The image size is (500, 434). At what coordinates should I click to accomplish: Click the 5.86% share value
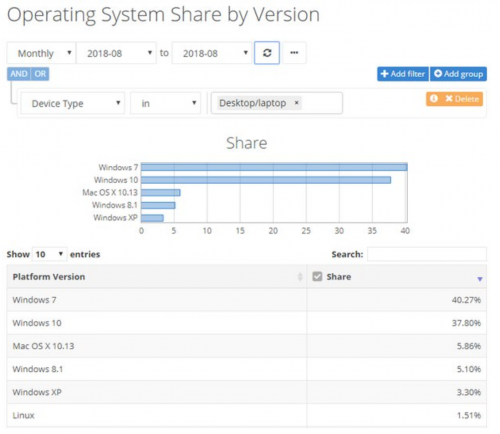[x=469, y=346]
